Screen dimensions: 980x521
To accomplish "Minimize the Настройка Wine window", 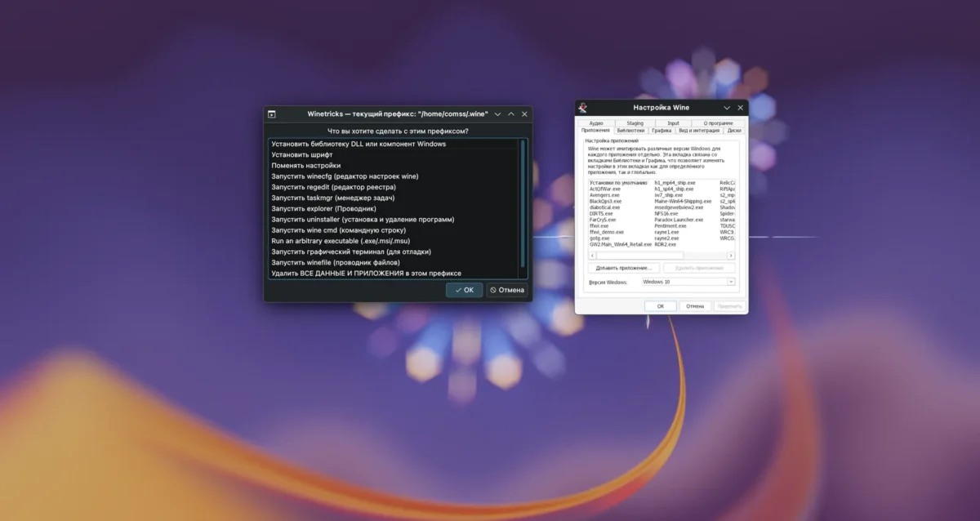I will (x=727, y=107).
